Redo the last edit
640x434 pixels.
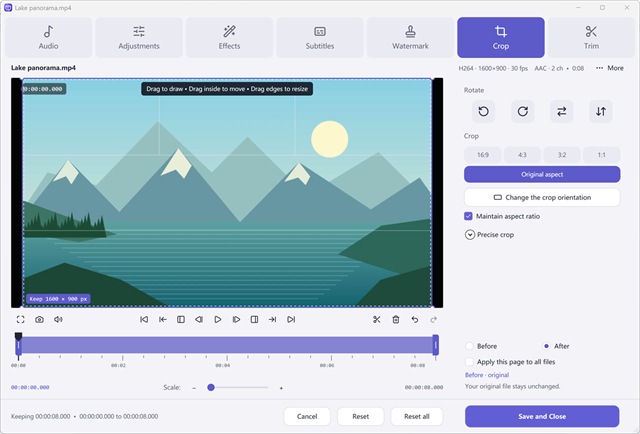coord(433,320)
